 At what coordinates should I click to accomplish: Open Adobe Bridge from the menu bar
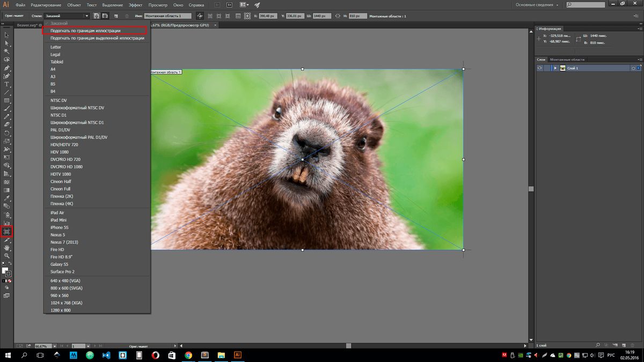click(217, 5)
